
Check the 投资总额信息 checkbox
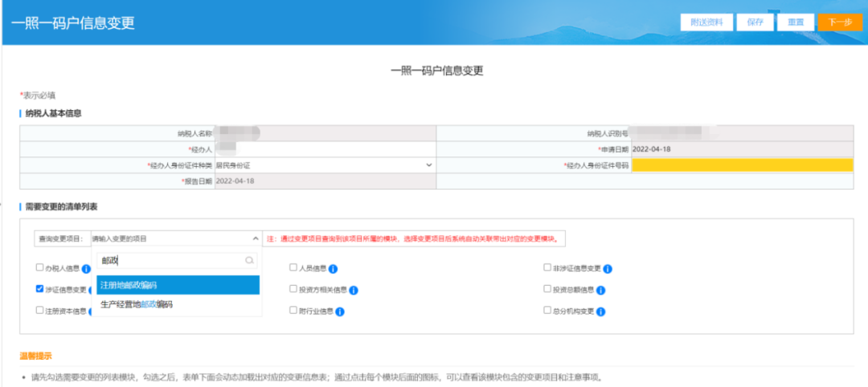coord(547,288)
